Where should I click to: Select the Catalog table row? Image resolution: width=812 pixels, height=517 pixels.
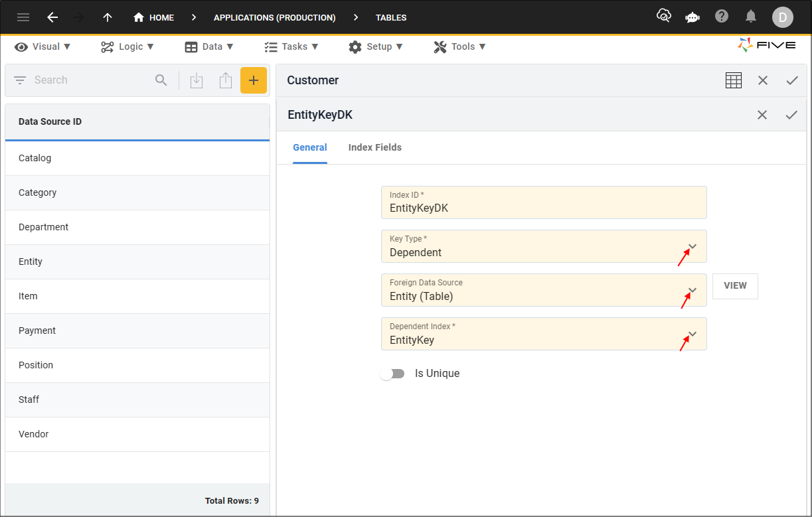137,158
